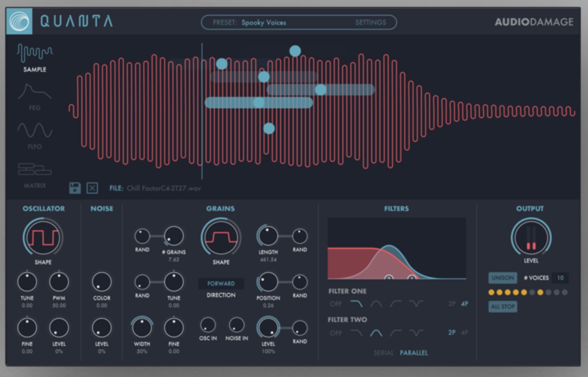Open the Spooky Voices preset selector

[x=263, y=22]
